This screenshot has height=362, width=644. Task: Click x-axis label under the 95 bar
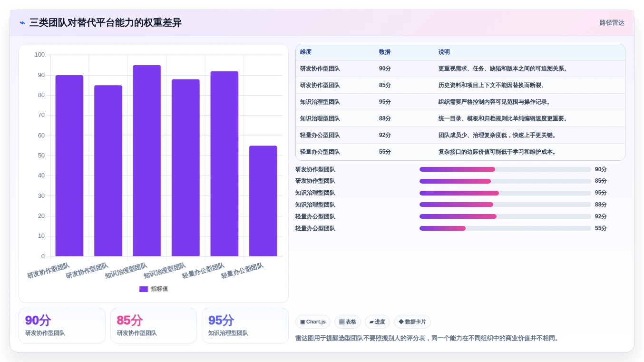click(x=126, y=270)
